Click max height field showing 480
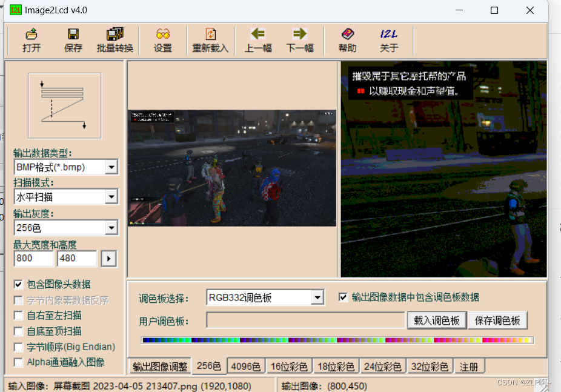Viewport: 561px width, 392px height. coord(77,258)
